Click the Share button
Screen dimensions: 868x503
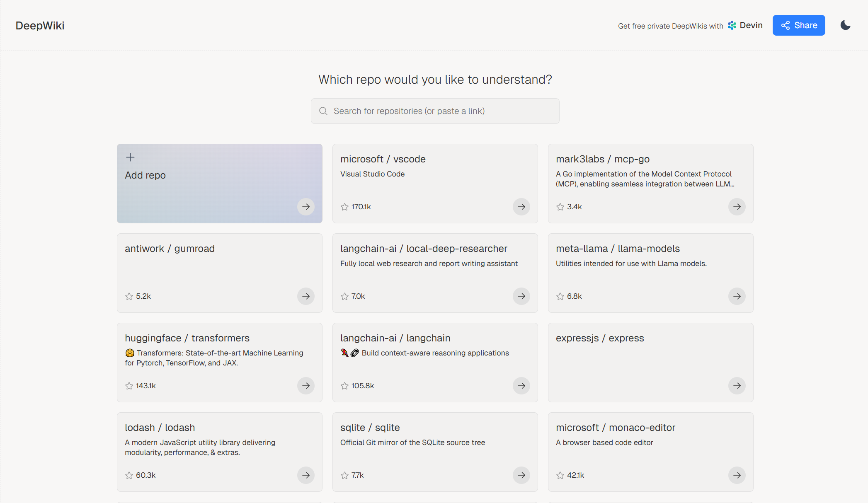click(798, 25)
